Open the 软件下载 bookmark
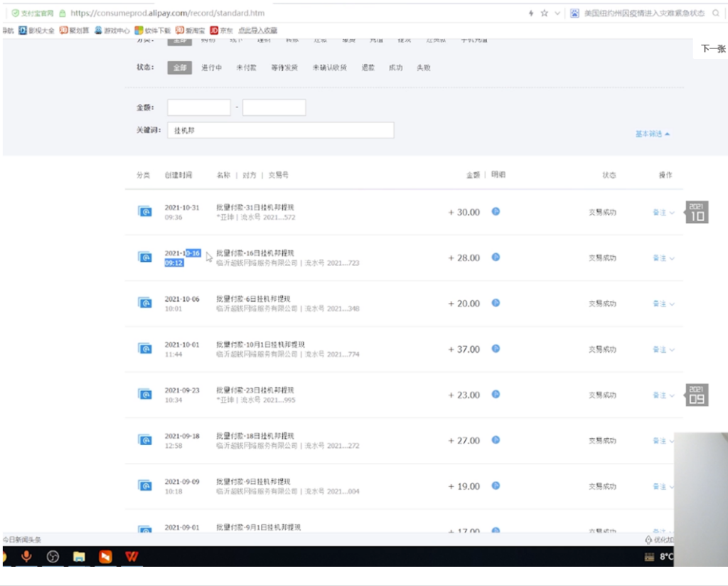This screenshot has width=728, height=586. pos(152,31)
